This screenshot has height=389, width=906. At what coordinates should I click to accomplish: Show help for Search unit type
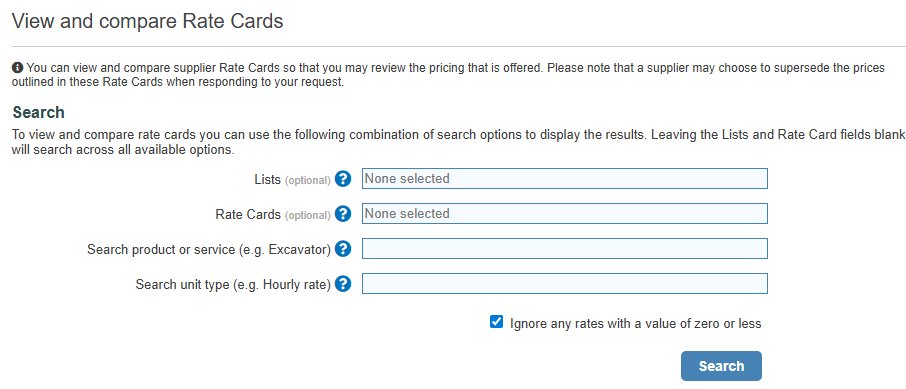click(343, 284)
